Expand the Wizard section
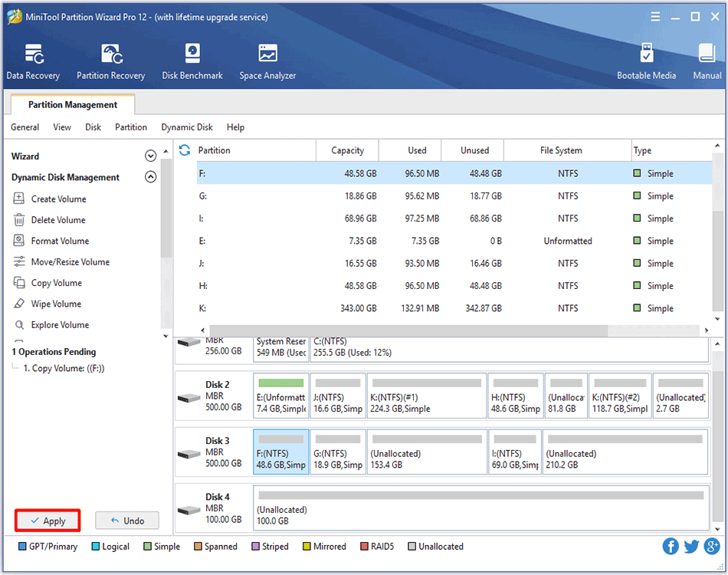Image resolution: width=728 pixels, height=575 pixels. point(150,156)
